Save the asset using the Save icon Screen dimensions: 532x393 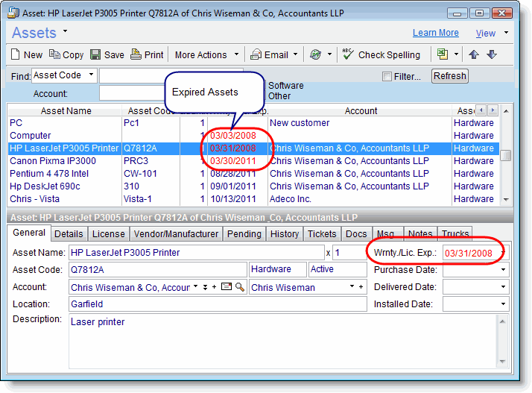tap(95, 54)
